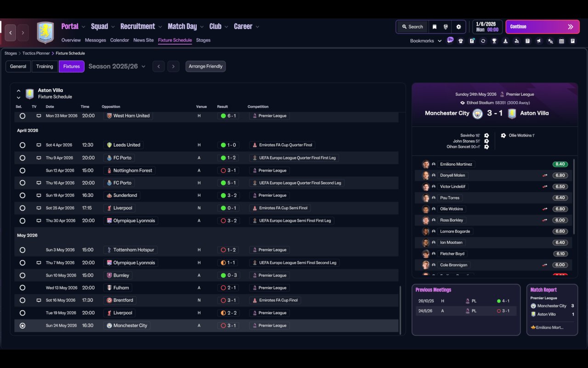Click the Continue button
Screen dimensions: 588x368
pos(542,27)
